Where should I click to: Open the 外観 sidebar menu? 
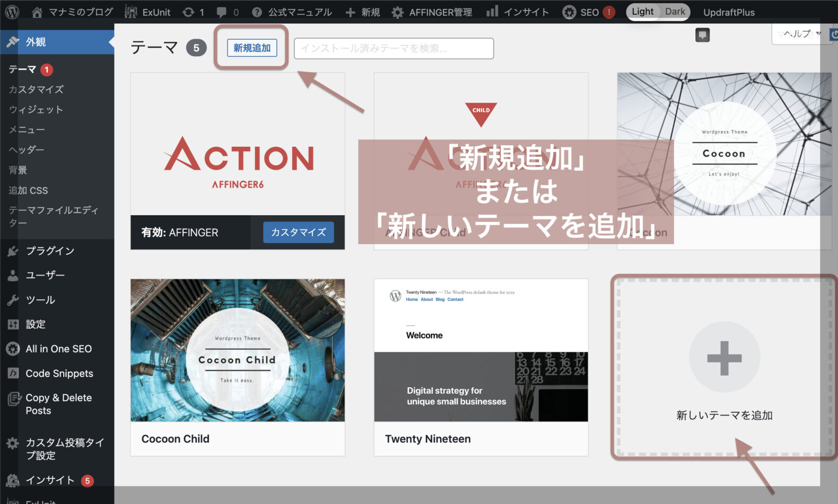[57, 42]
